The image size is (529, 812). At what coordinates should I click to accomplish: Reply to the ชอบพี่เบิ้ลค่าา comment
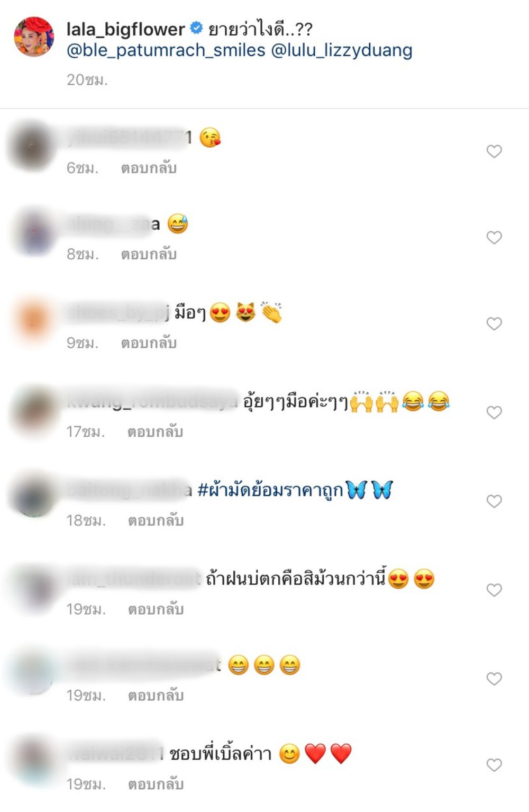click(156, 784)
